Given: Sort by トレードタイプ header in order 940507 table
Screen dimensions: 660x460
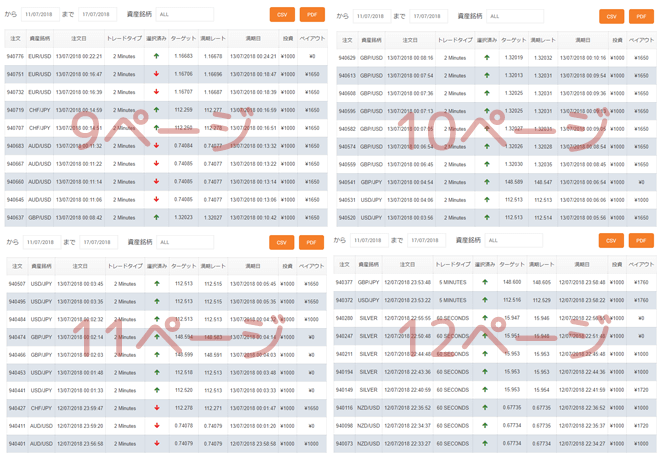Looking at the screenshot, I should click(x=125, y=266).
